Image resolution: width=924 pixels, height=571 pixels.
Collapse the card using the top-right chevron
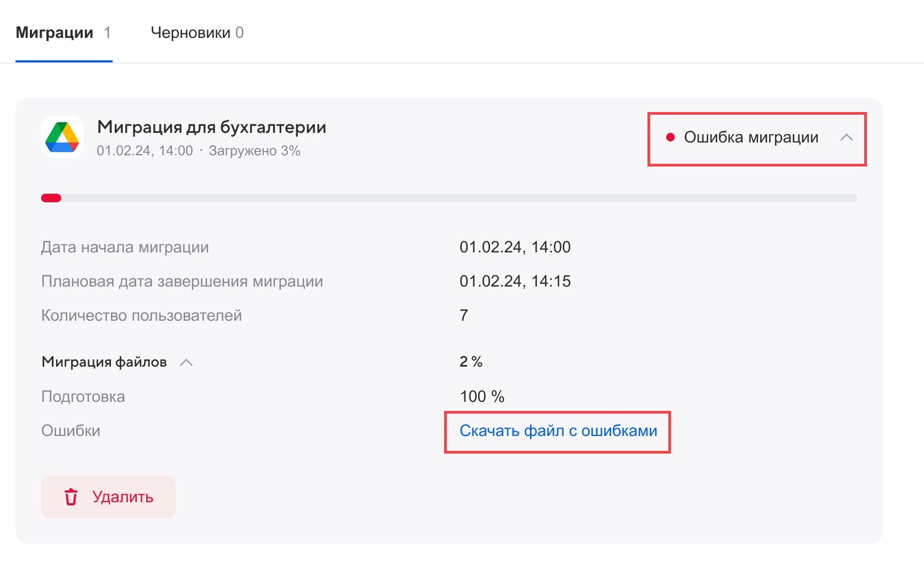(x=846, y=138)
